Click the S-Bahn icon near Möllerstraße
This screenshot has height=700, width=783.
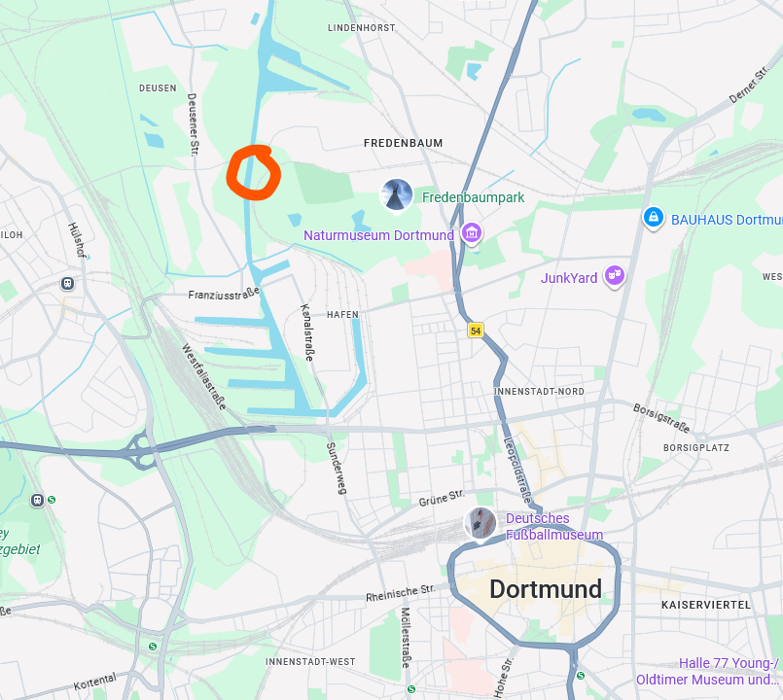coord(411,689)
